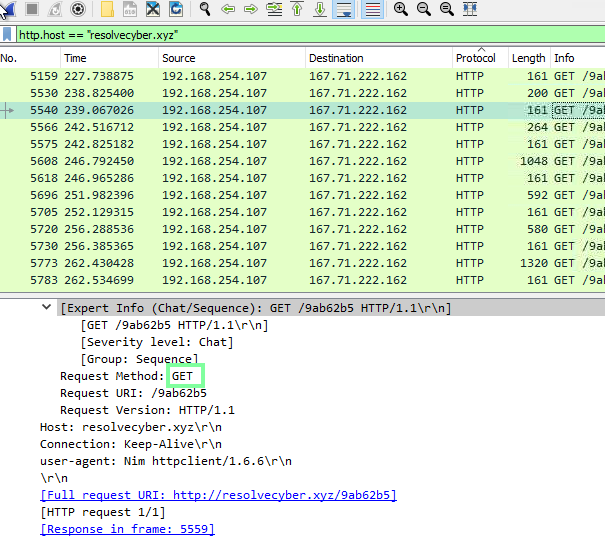Open capture options gear icon
Image resolution: width=605 pixels, height=539 pixels.
click(79, 10)
